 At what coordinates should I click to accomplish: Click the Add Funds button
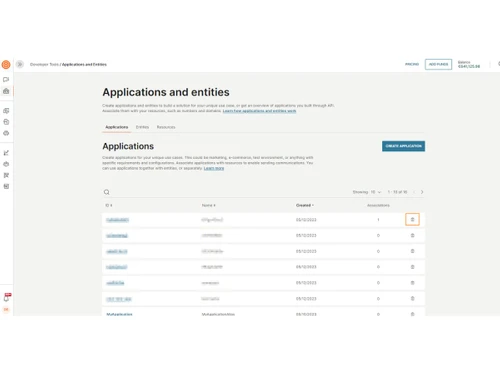438,64
